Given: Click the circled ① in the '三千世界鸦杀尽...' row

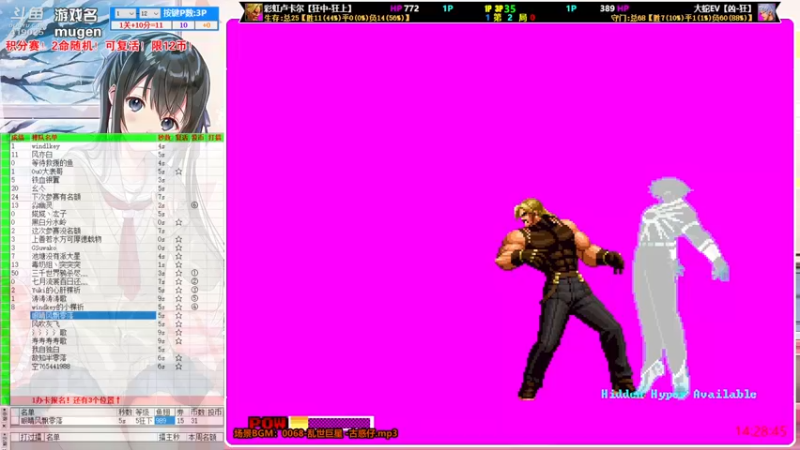Looking at the screenshot, I should coord(194,273).
